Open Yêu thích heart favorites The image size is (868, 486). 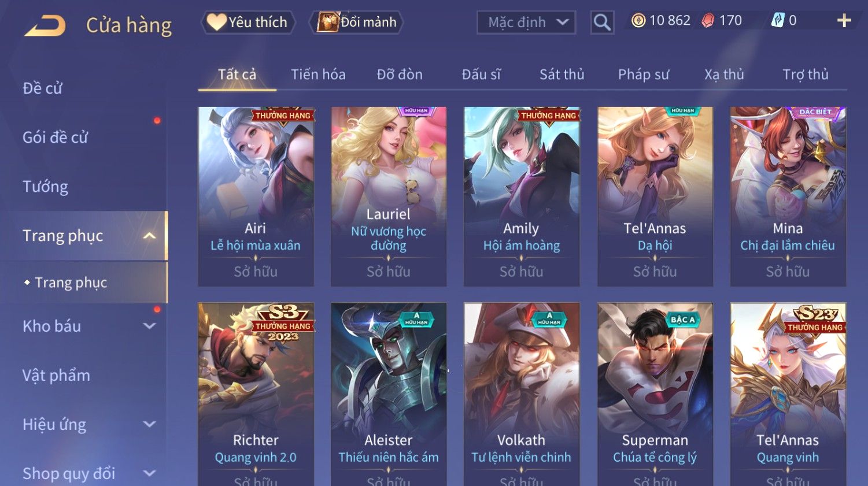point(248,22)
